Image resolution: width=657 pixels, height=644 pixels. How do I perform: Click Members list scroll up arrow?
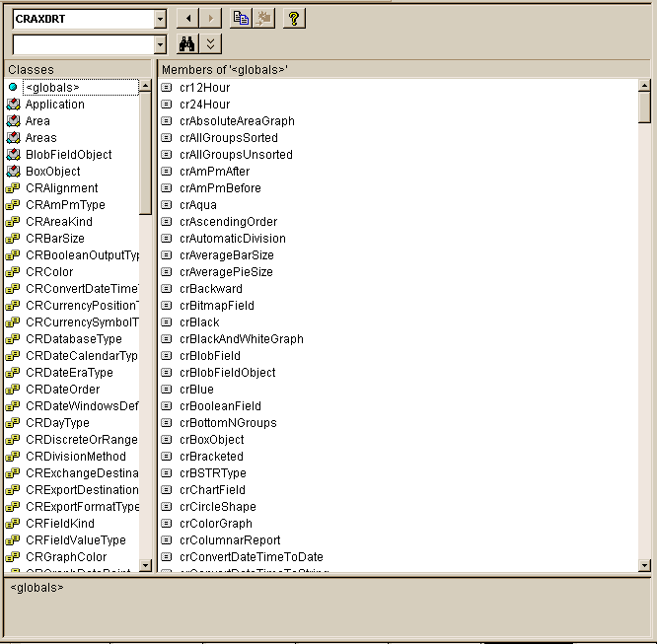click(x=644, y=86)
